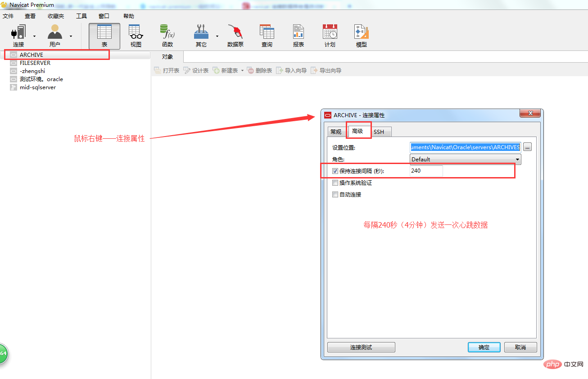Open the Tools (工具) menu
This screenshot has height=379, width=588.
tap(81, 16)
